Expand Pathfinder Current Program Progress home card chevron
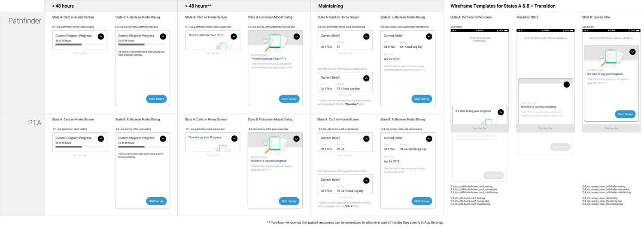The width and height of the screenshot is (644, 230). [x=100, y=37]
